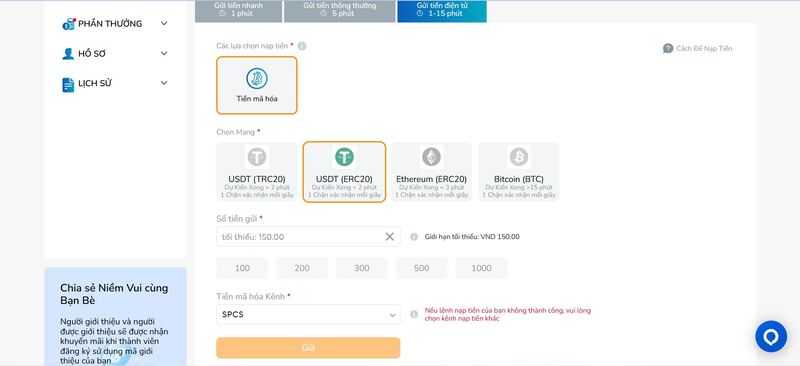Viewport: 800px width, 366px height.
Task: Pick the 200 quick amount
Action: point(302,268)
